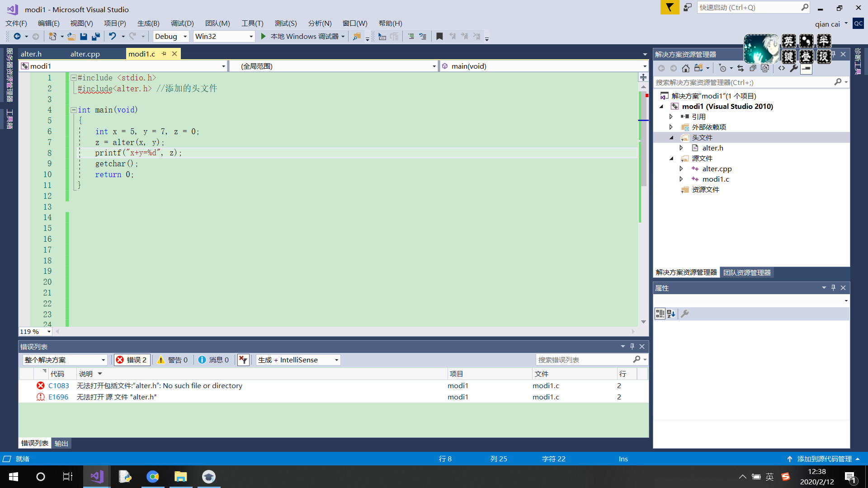Click the feedback notification flag icon
The height and width of the screenshot is (488, 868).
pyautogui.click(x=670, y=7)
